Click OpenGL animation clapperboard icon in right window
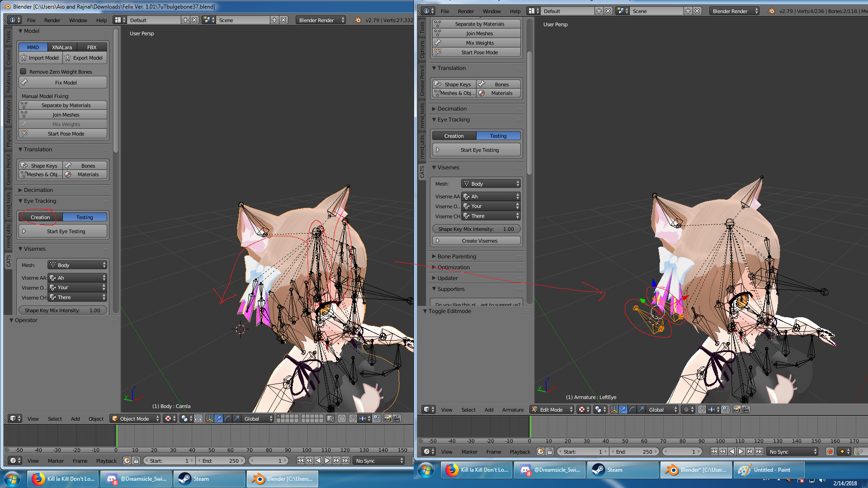 pyautogui.click(x=745, y=410)
